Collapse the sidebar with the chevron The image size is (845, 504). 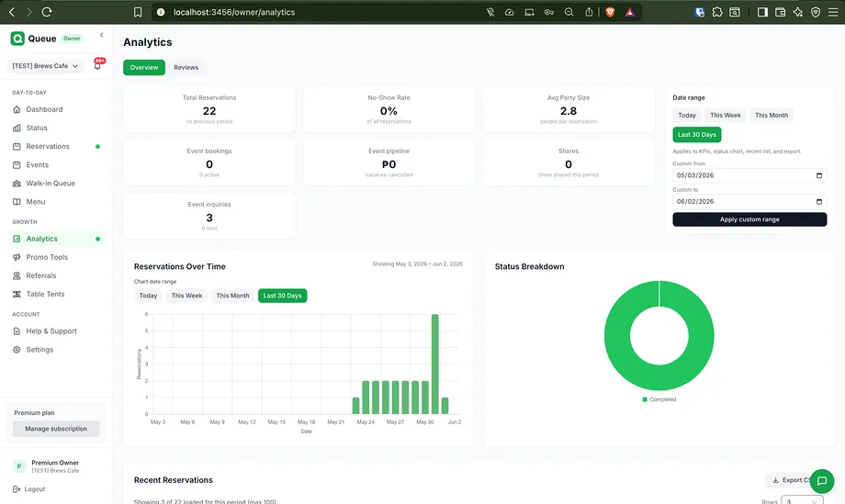pos(101,35)
